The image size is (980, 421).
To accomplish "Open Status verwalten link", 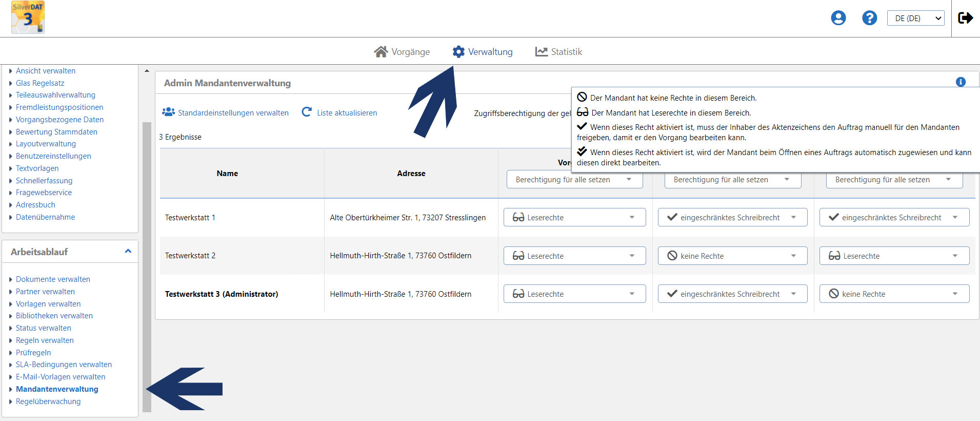I will tap(44, 328).
